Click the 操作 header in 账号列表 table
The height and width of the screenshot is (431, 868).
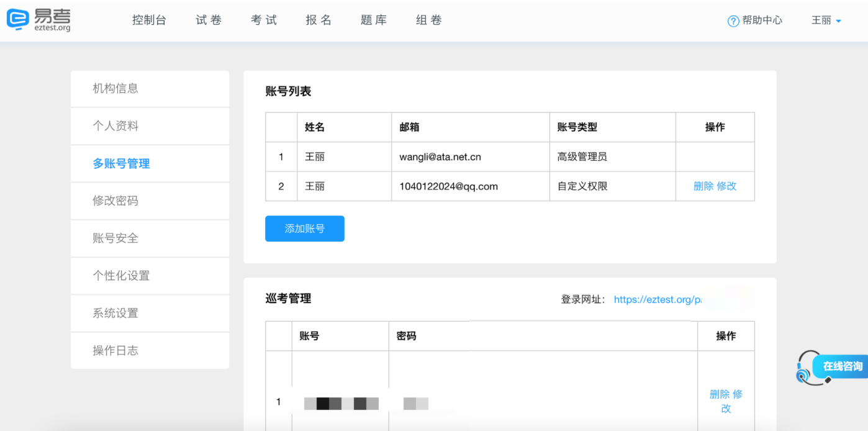point(715,127)
